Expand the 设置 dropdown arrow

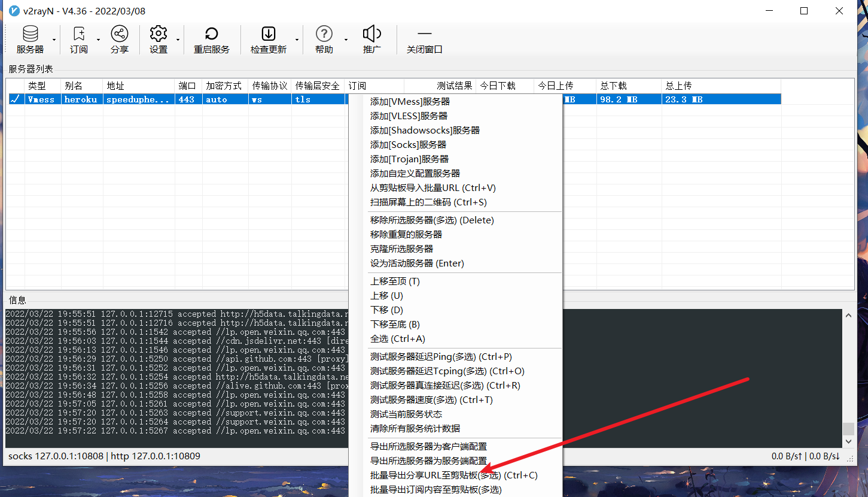pyautogui.click(x=178, y=40)
